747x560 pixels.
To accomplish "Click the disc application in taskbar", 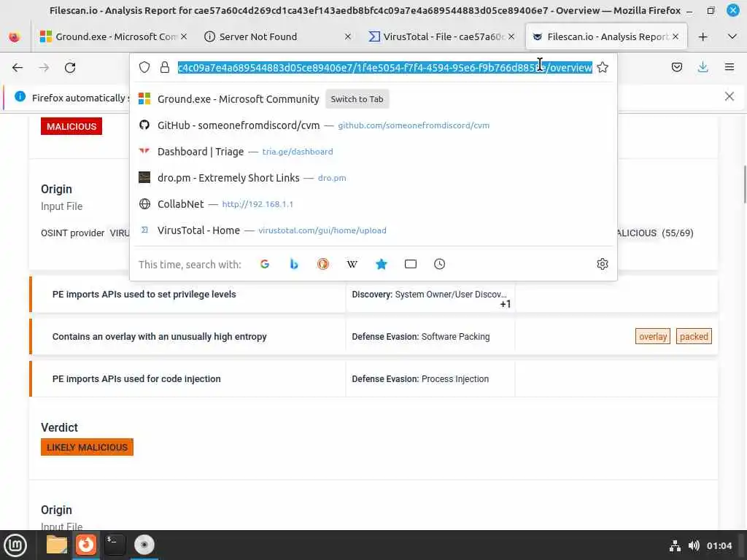I will [x=144, y=545].
